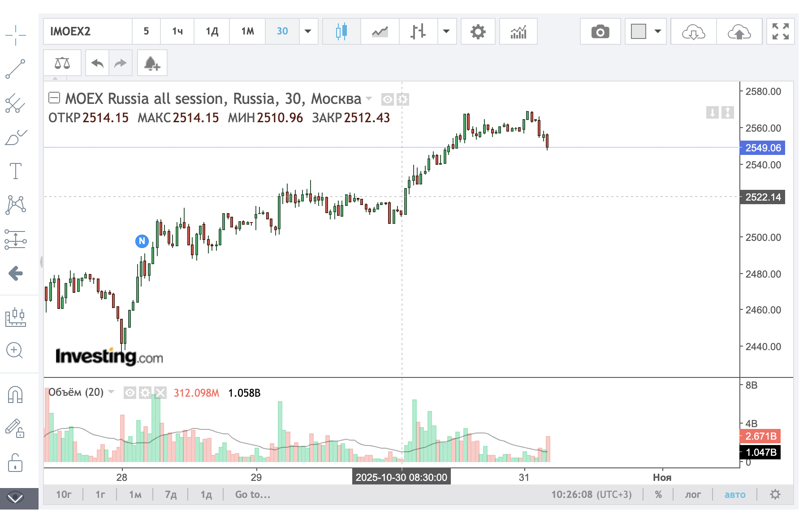Save chart layout to cloud
The image size is (812, 514).
point(739,31)
